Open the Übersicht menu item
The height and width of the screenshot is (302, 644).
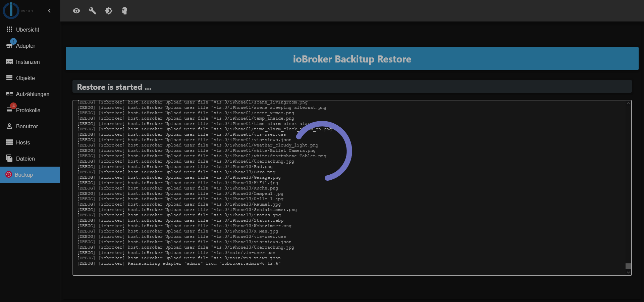(30, 30)
